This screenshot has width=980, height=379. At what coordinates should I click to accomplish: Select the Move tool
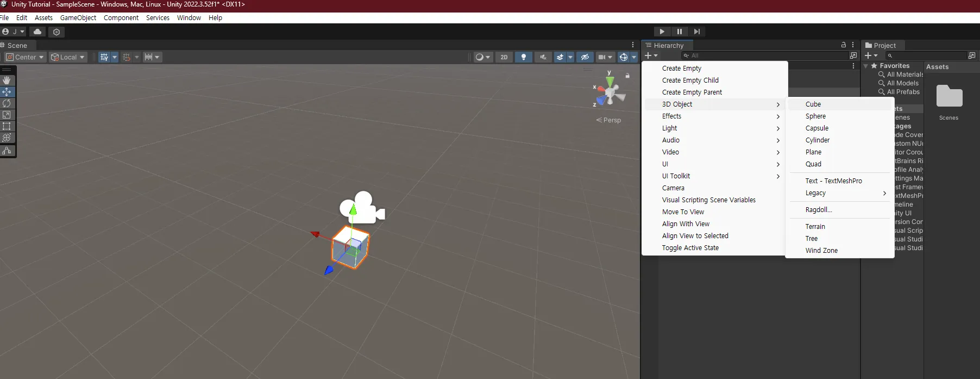point(7,92)
